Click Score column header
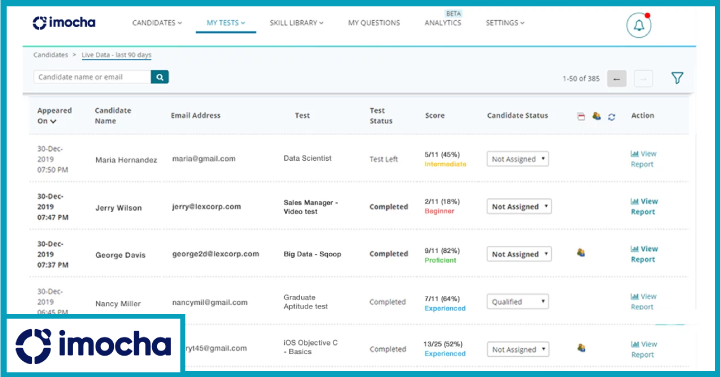This screenshot has height=377, width=720. [x=434, y=116]
